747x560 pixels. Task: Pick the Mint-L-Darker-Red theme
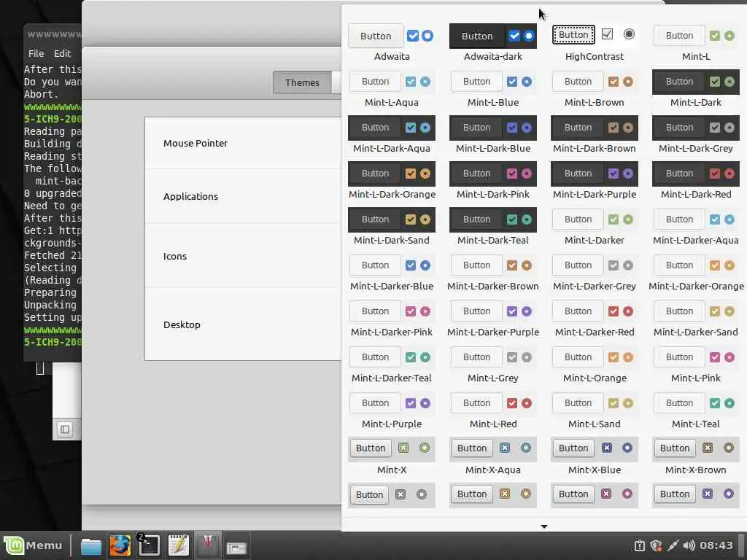tap(595, 319)
